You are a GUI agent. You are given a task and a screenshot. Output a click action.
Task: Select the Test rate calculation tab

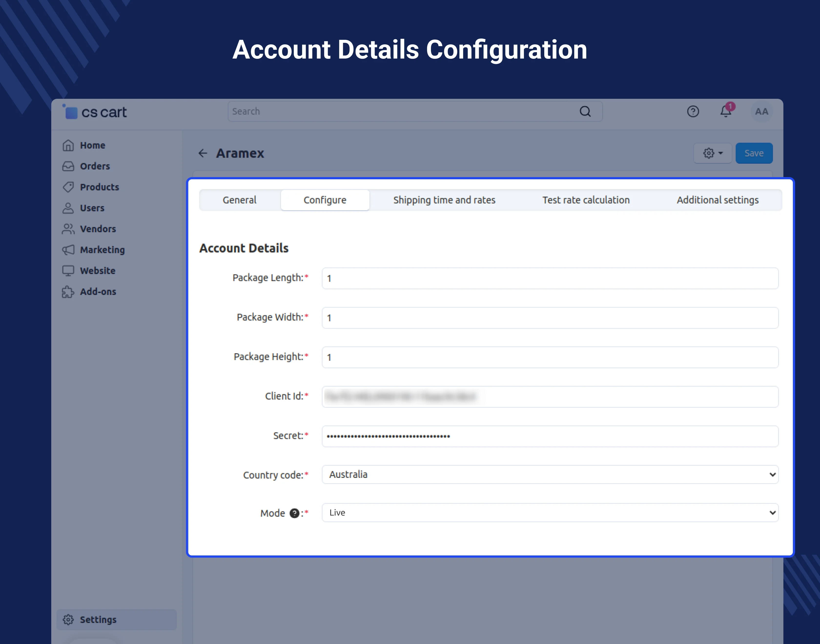tap(586, 200)
